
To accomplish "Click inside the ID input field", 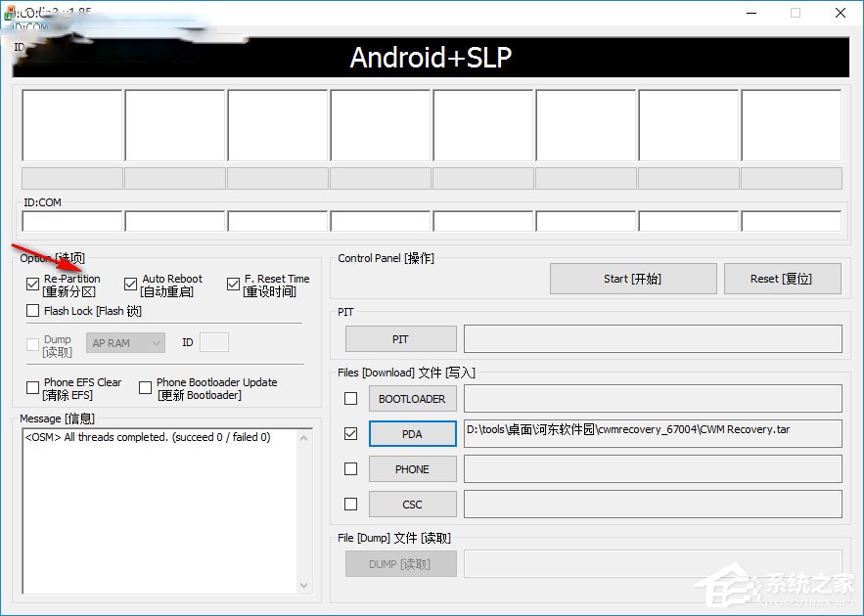I will pyautogui.click(x=213, y=342).
